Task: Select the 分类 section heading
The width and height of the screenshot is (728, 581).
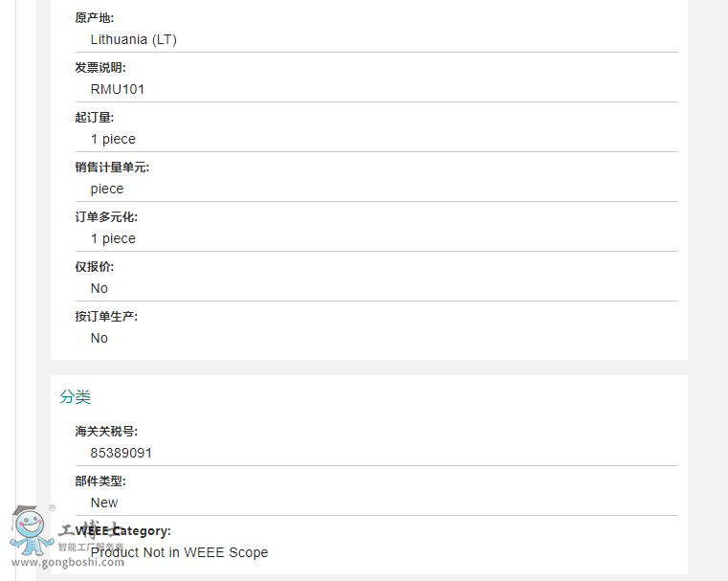Action: pyautogui.click(x=76, y=396)
